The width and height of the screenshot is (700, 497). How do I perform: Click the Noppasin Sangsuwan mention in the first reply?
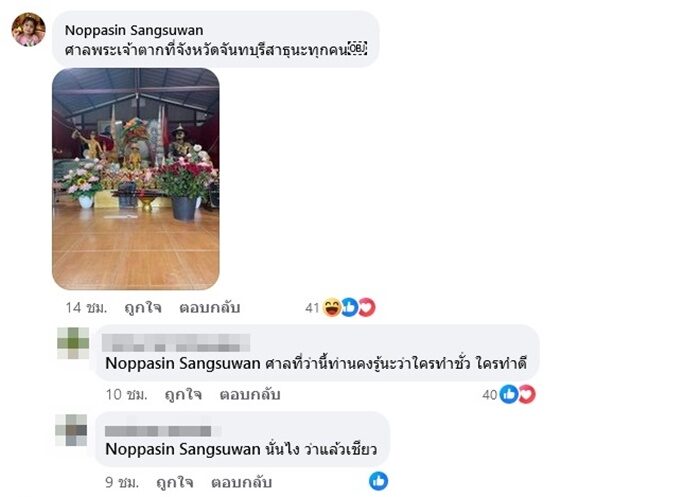tap(183, 363)
